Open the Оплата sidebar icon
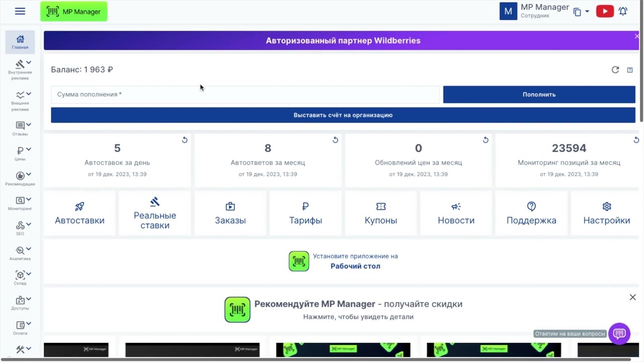 tap(20, 325)
